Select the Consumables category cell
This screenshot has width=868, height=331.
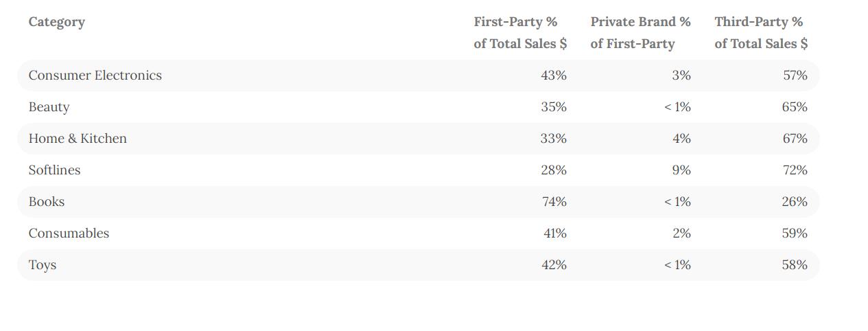(x=69, y=233)
